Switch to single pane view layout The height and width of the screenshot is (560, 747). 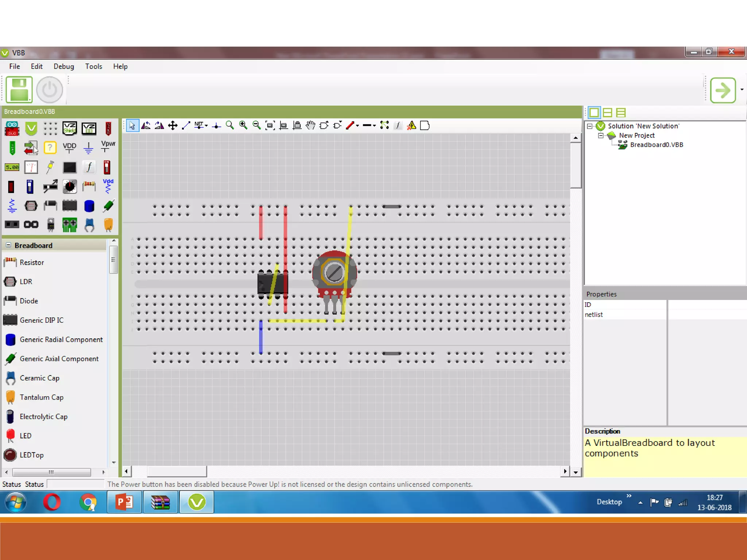tap(594, 113)
